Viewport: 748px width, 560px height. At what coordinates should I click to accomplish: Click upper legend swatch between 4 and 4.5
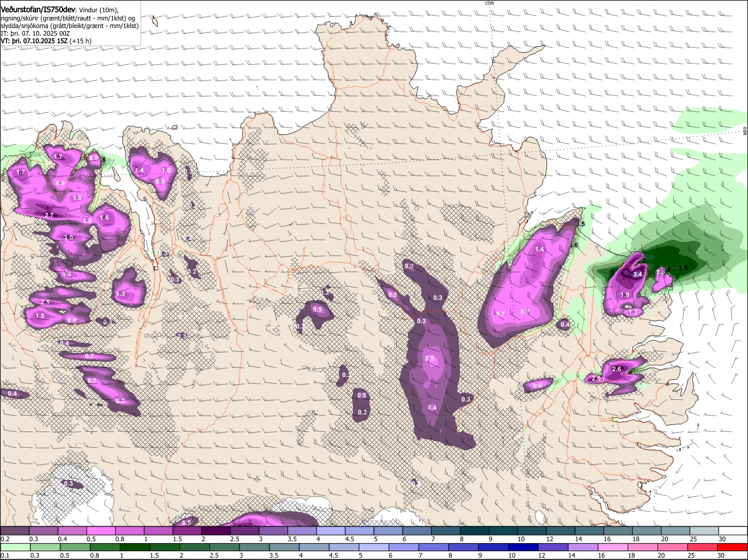[331, 530]
